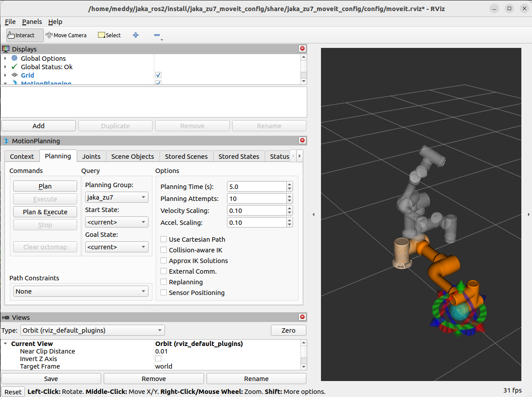Click the plus icon to add a tool
532x397 pixels.
click(x=136, y=35)
